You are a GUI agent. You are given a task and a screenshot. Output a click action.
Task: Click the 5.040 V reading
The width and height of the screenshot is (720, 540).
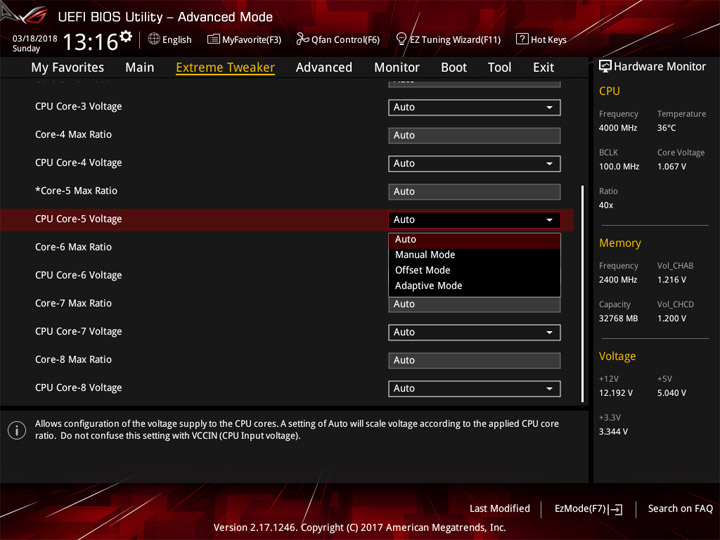tap(671, 394)
